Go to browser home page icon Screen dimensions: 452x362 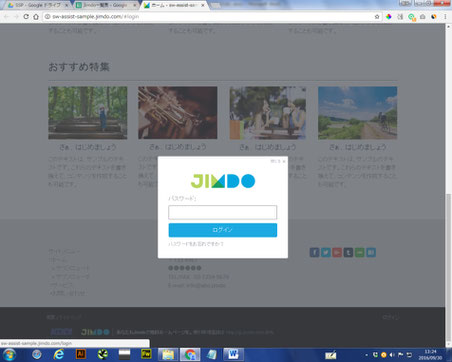[x=36, y=16]
